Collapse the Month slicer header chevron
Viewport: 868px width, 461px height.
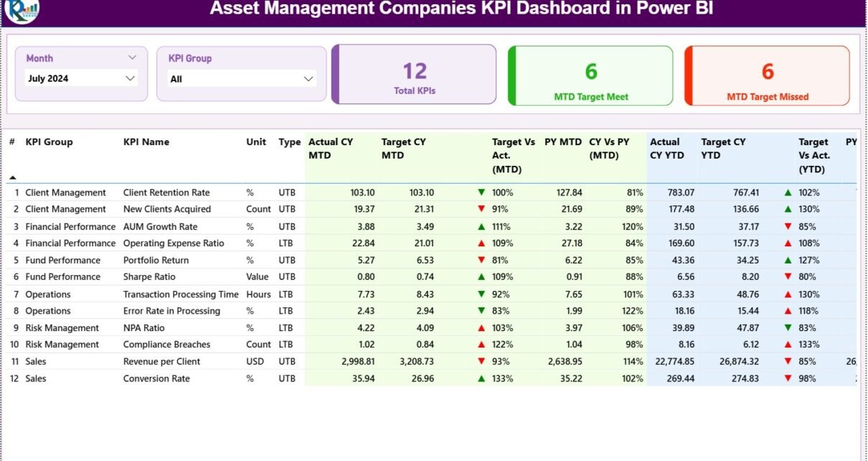(132, 57)
